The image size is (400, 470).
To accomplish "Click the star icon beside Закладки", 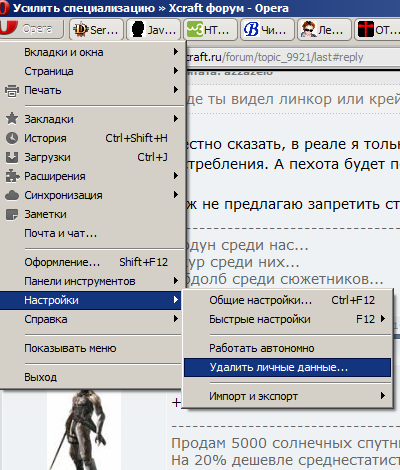I will coord(12,119).
